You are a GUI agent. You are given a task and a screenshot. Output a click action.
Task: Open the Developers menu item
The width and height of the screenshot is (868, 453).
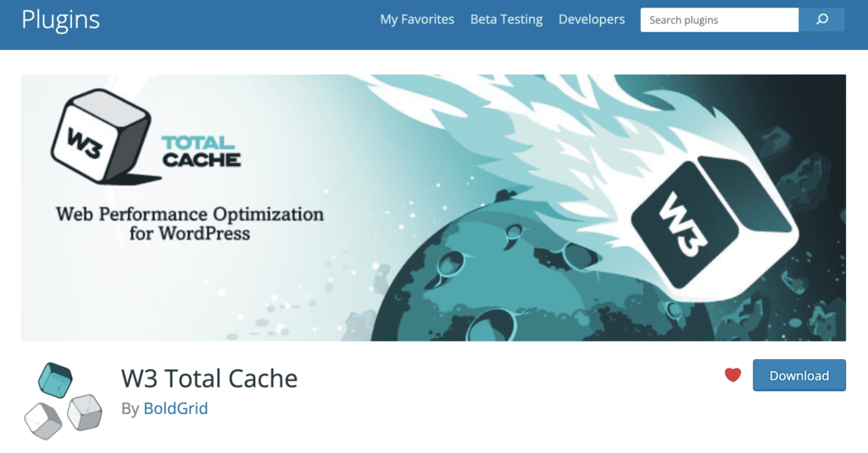click(x=591, y=19)
